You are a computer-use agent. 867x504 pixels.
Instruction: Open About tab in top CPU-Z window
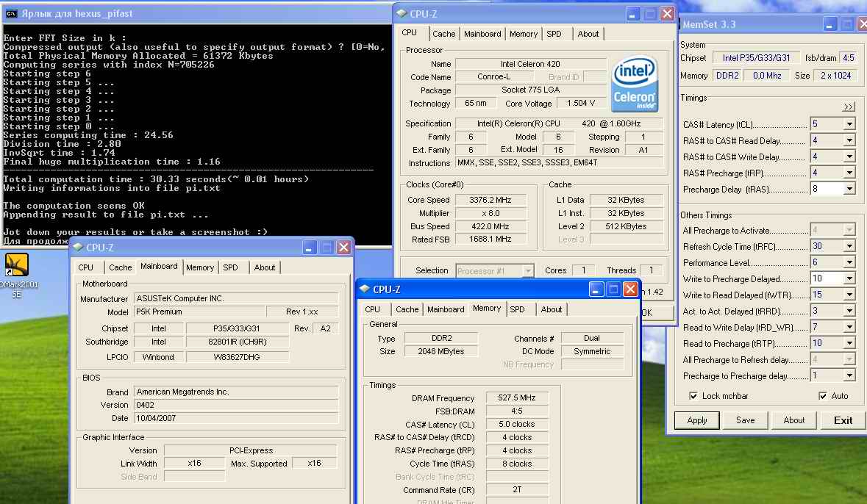pyautogui.click(x=588, y=34)
